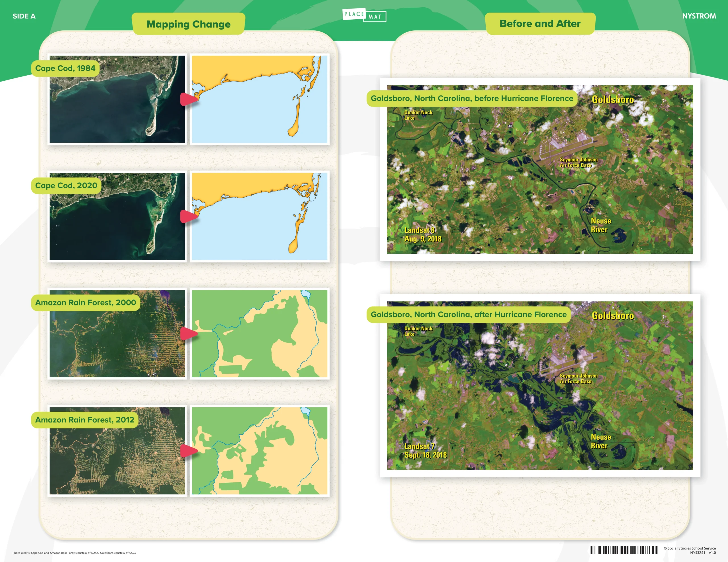Click the red arrow beside Cape Cod 1984 photo
Viewport: 728px width, 562px height.
click(x=189, y=99)
